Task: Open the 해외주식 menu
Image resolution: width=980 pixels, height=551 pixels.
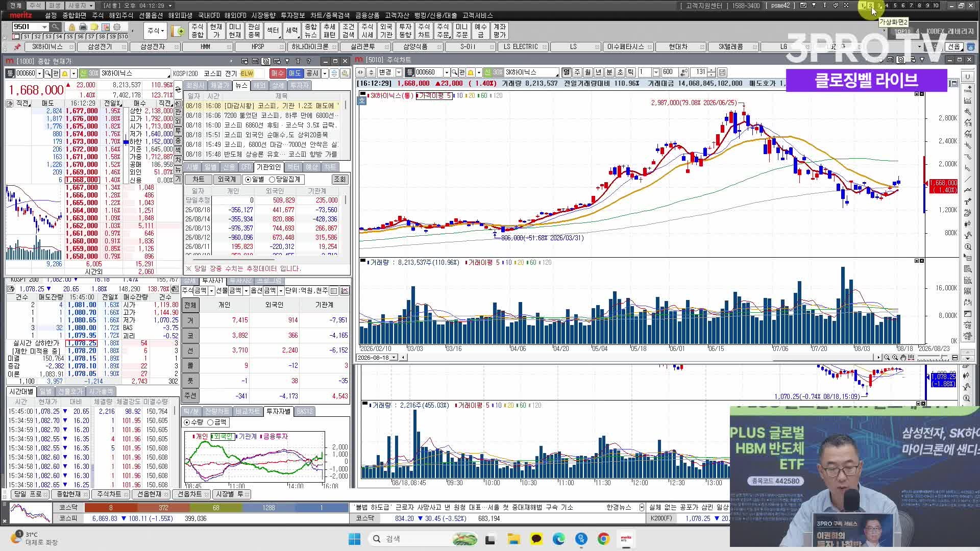Action: tap(121, 16)
